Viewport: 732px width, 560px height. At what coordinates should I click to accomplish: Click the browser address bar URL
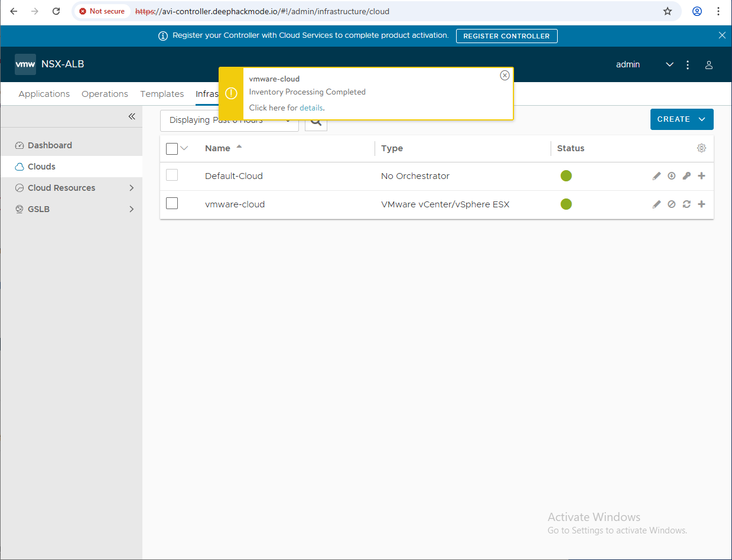point(262,11)
